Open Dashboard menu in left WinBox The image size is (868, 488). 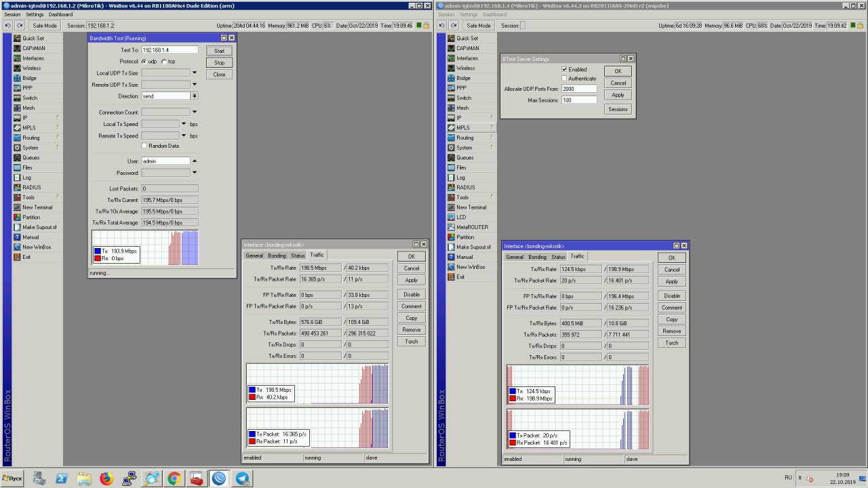point(60,14)
